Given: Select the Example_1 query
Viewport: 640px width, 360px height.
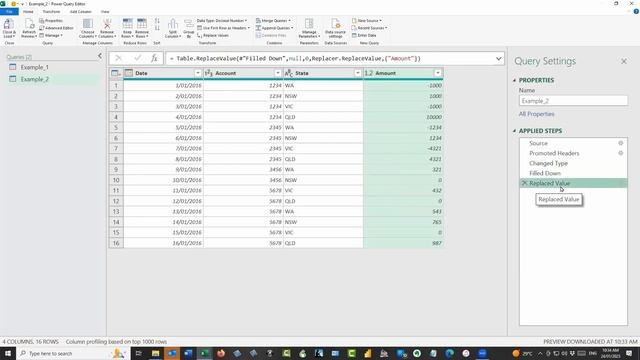Looking at the screenshot, I should click(35, 67).
